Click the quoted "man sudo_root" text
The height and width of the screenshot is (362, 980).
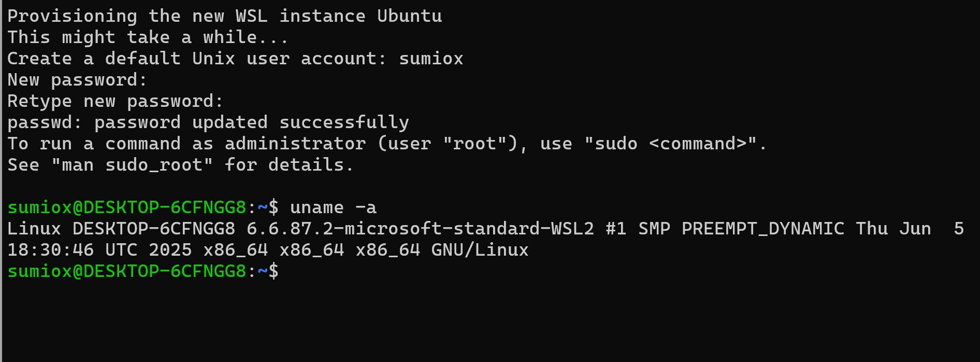coord(132,165)
